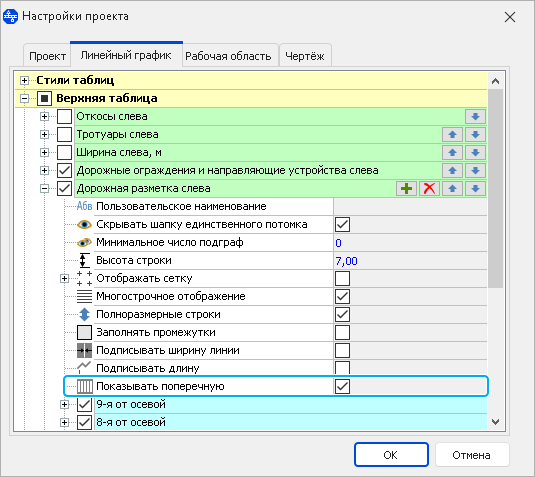Enable the Заполнять промежутки checkbox

[x=342, y=332]
